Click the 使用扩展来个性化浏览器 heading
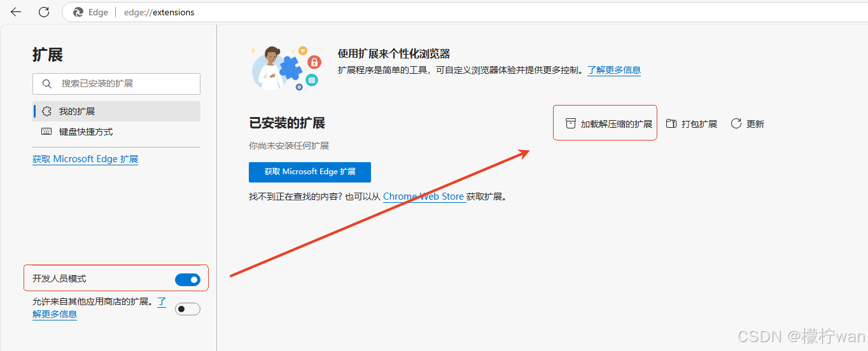This screenshot has width=868, height=351. click(x=394, y=54)
